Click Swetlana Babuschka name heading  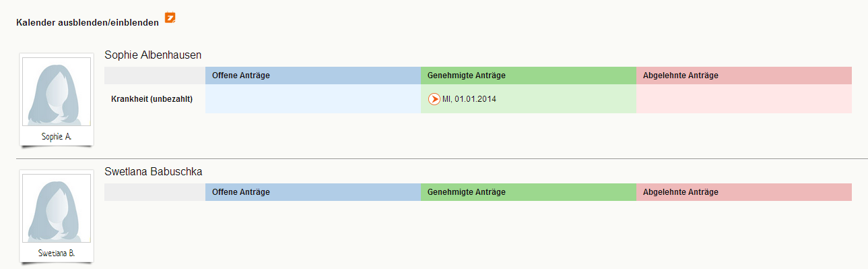(154, 172)
